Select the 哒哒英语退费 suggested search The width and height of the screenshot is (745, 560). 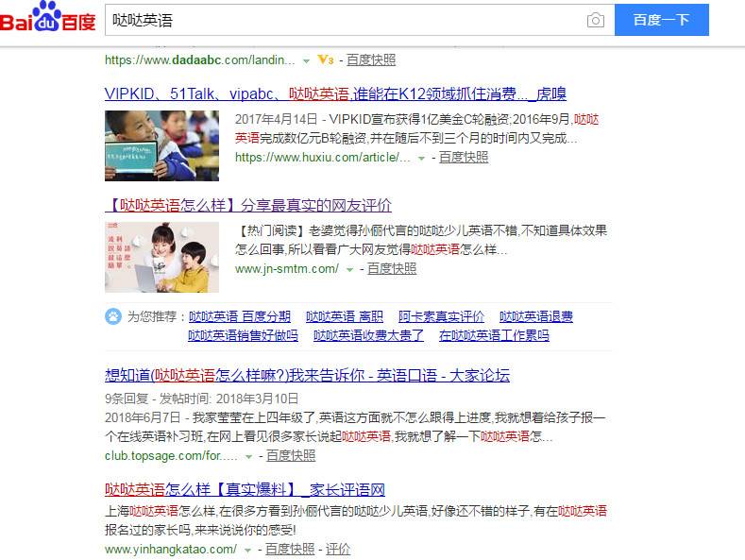[536, 316]
